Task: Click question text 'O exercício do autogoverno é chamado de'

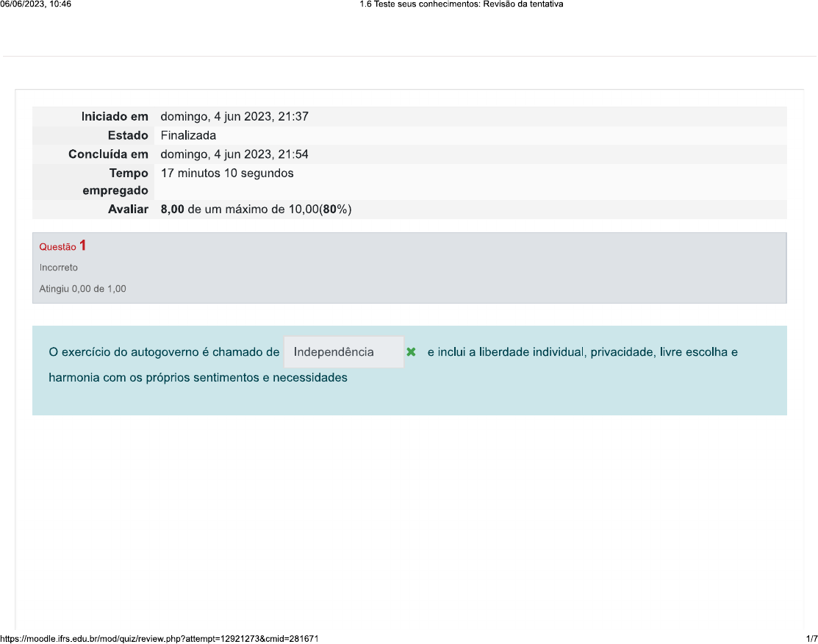Action: pyautogui.click(x=164, y=352)
